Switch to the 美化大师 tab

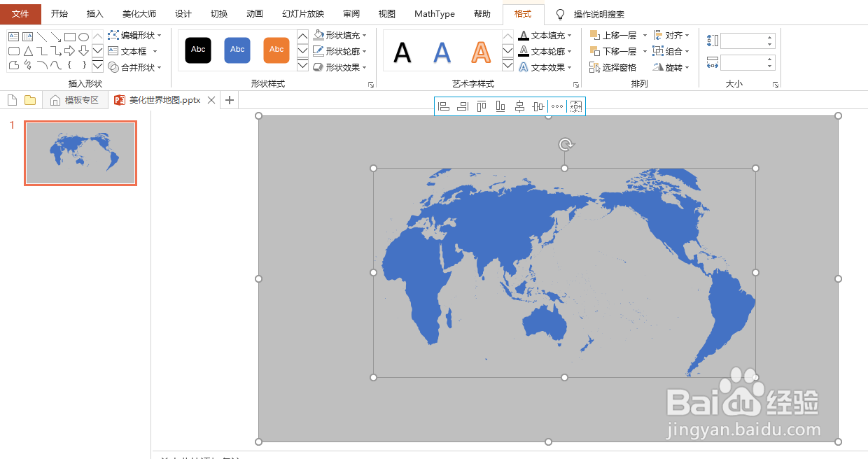(139, 14)
